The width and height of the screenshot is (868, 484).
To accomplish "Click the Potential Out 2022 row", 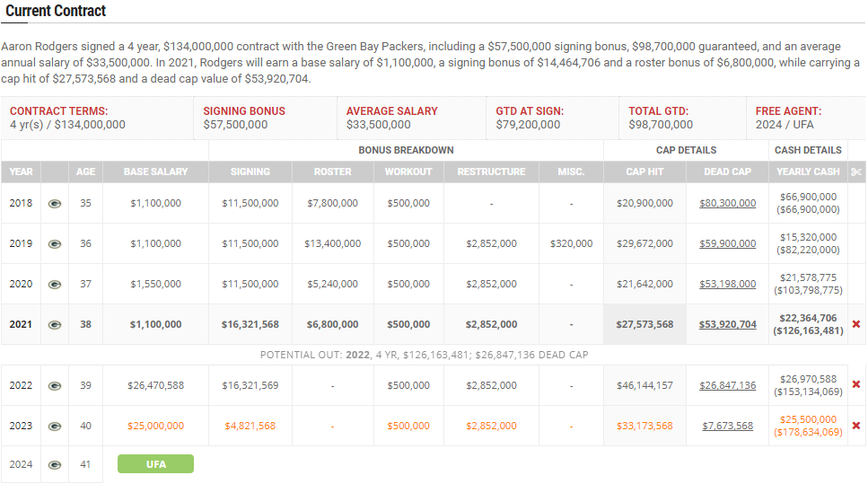I will pyautogui.click(x=424, y=355).
